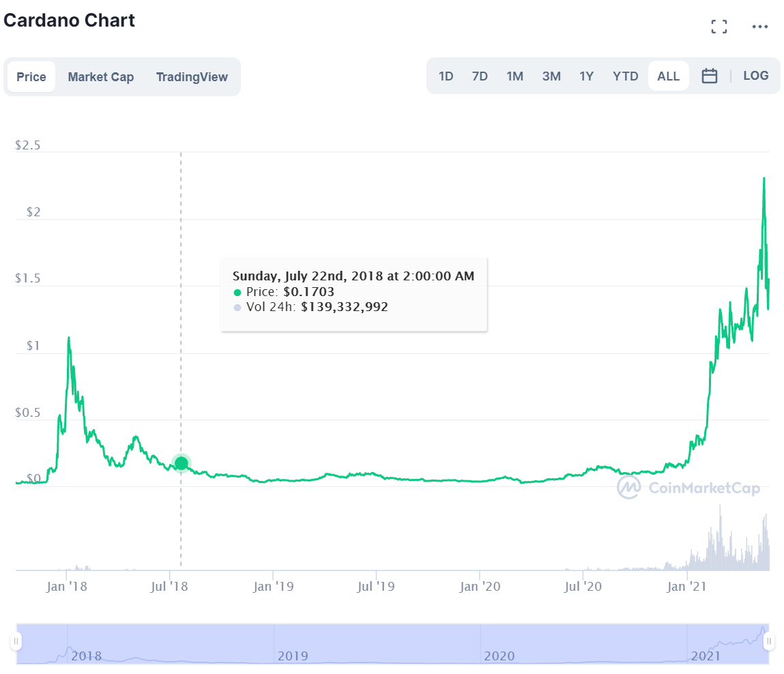Image resolution: width=784 pixels, height=674 pixels.
Task: Switch to the TradingView tab
Action: coord(192,77)
